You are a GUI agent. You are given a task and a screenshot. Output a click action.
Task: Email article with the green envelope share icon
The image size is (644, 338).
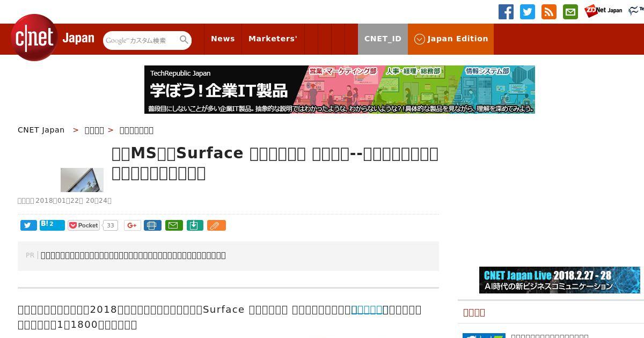[x=173, y=225]
